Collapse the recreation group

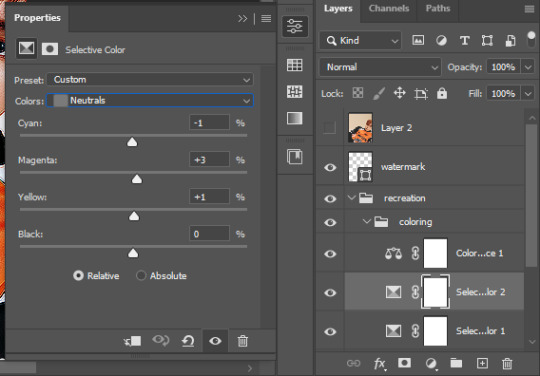coord(351,198)
